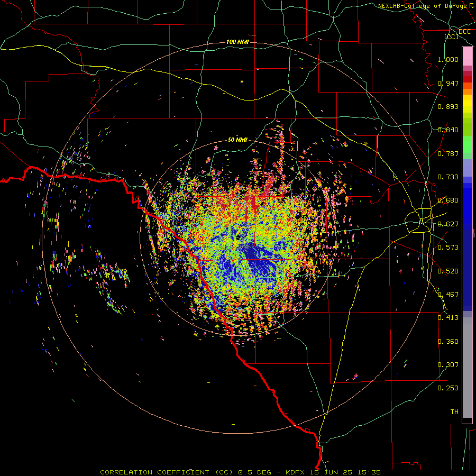Screen dimensions: 476x476
Task: Click the [CC] units label
Action: (x=452, y=36)
